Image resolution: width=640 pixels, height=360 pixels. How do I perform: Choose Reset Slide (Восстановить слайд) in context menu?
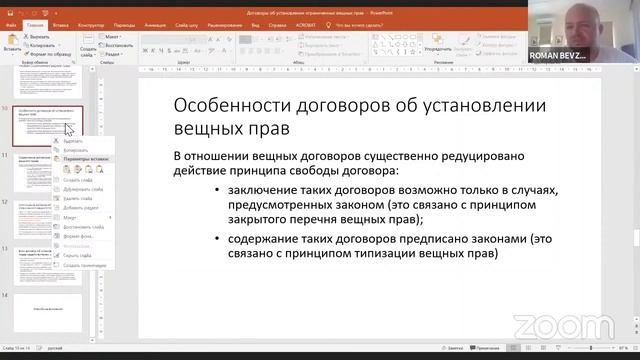coord(83,227)
